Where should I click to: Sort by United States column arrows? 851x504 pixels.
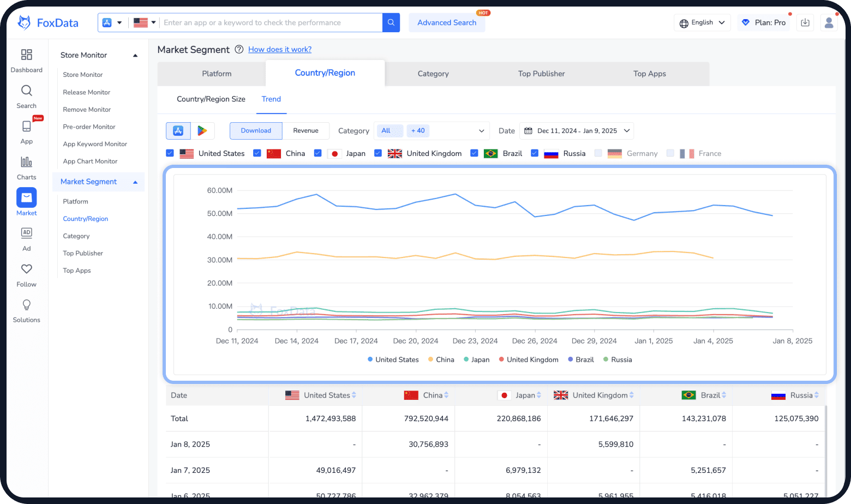pos(354,395)
